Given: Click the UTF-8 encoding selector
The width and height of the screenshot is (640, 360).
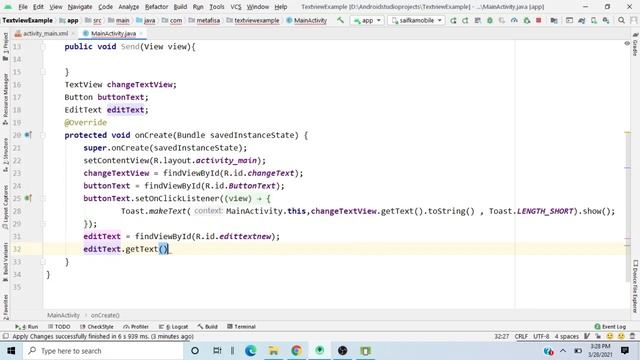Looking at the screenshot, I should (541, 337).
